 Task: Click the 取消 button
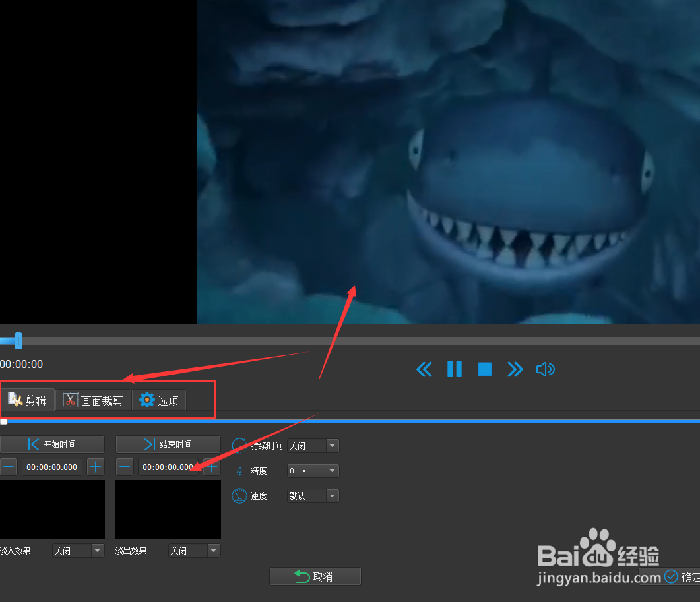315,576
